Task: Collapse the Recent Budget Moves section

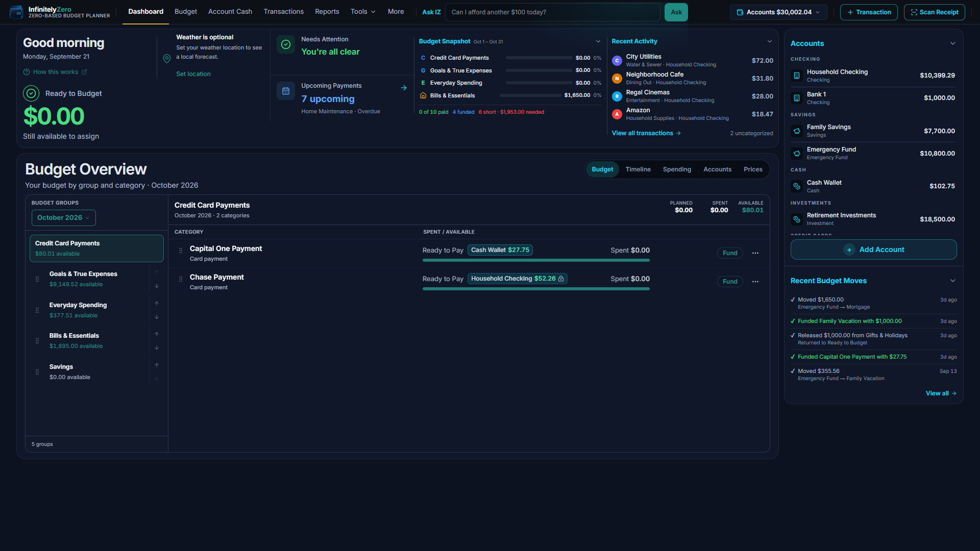Action: coord(953,281)
